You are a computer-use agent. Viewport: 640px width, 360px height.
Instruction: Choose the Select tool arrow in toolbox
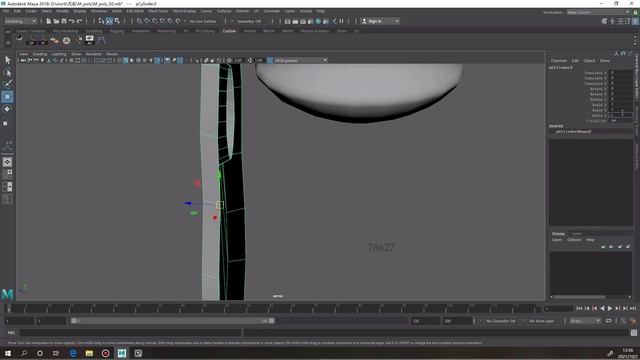pos(7,60)
